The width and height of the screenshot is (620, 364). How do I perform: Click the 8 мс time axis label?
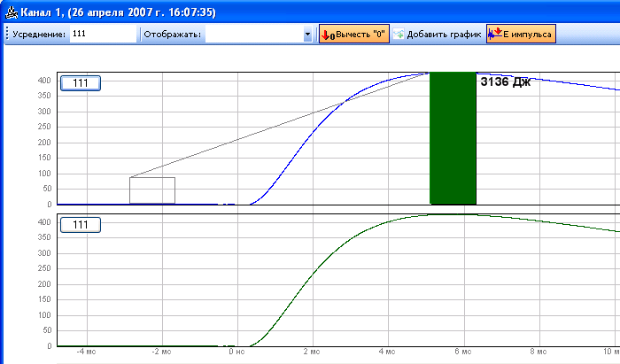coord(539,352)
